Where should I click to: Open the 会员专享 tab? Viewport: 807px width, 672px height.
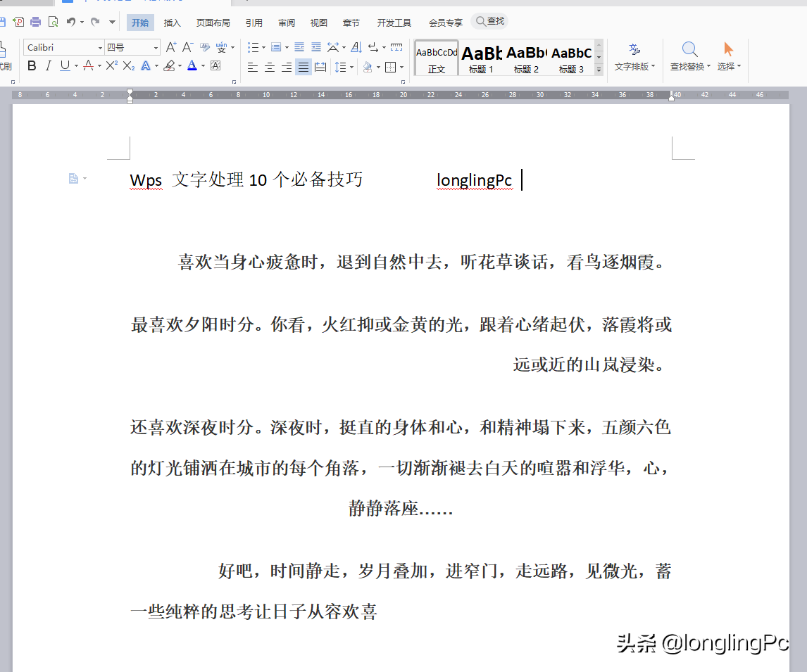click(446, 23)
